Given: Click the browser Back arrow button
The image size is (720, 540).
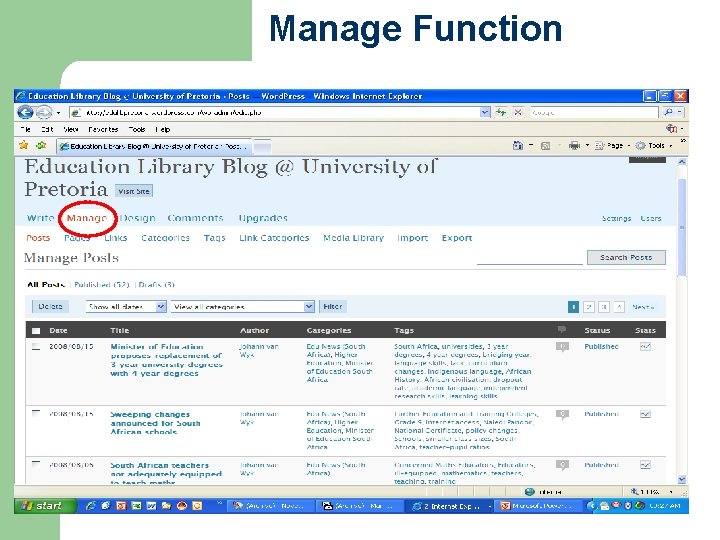Looking at the screenshot, I should [25, 112].
